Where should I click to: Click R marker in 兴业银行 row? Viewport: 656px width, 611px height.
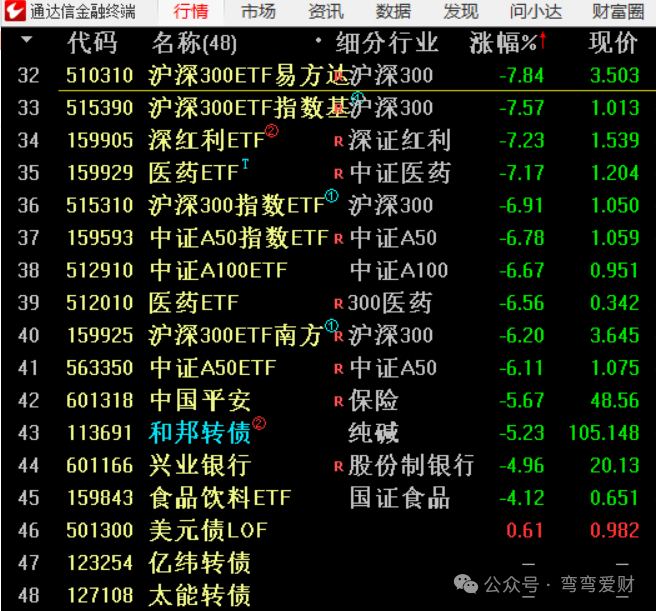click(x=338, y=467)
